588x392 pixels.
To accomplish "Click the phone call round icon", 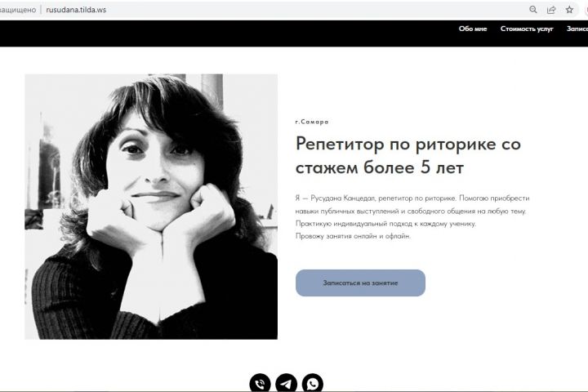I will point(260,383).
